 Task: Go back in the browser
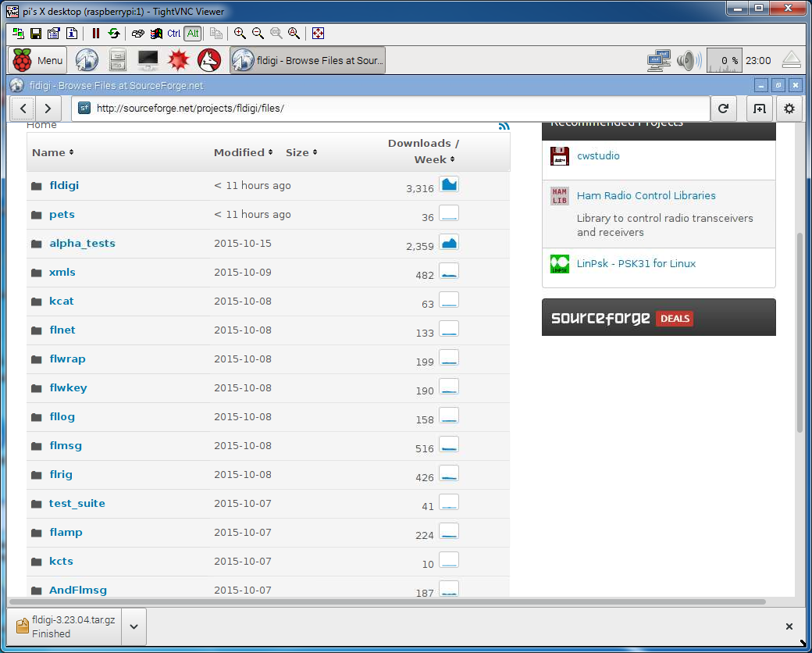point(23,109)
